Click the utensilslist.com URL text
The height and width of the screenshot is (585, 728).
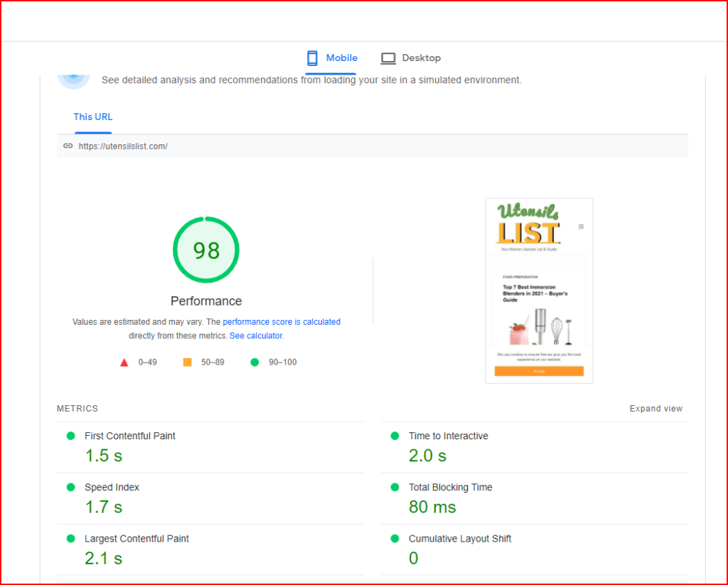(x=123, y=146)
